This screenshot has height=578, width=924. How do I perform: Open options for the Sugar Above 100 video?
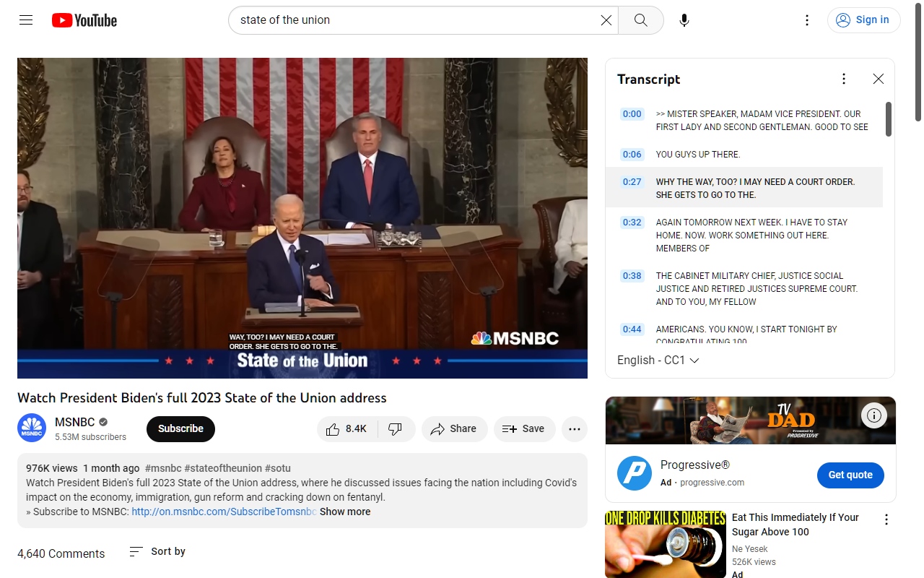pyautogui.click(x=886, y=519)
